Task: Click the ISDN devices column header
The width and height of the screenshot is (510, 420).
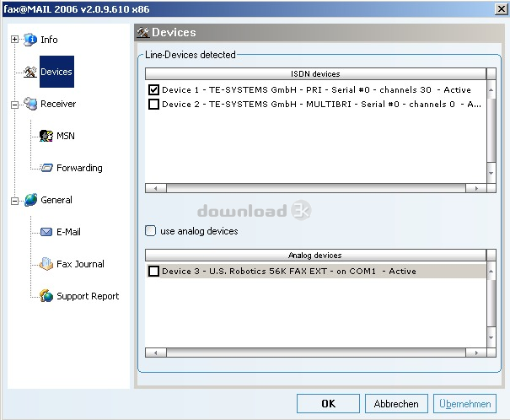Action: [315, 74]
